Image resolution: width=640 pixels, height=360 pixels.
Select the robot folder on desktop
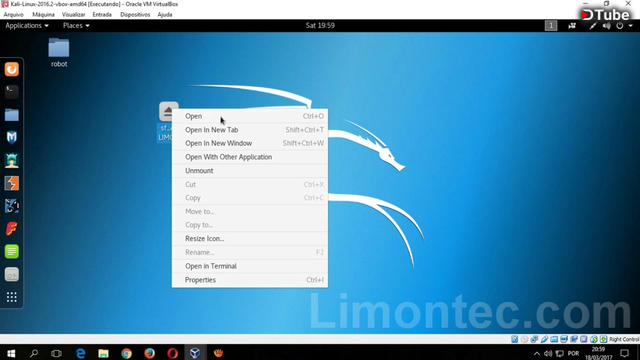click(59, 52)
